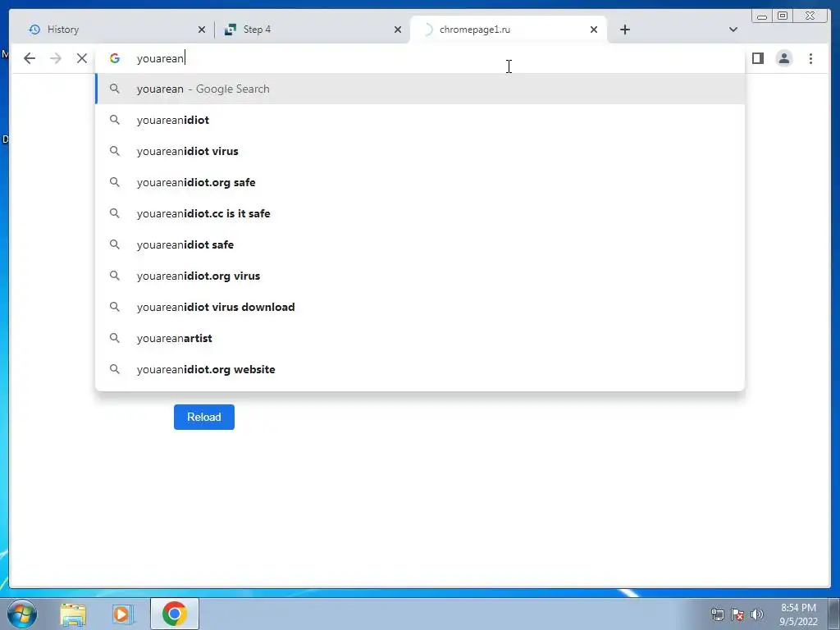
Task: Open the Action Center flag icon
Action: [x=737, y=614]
